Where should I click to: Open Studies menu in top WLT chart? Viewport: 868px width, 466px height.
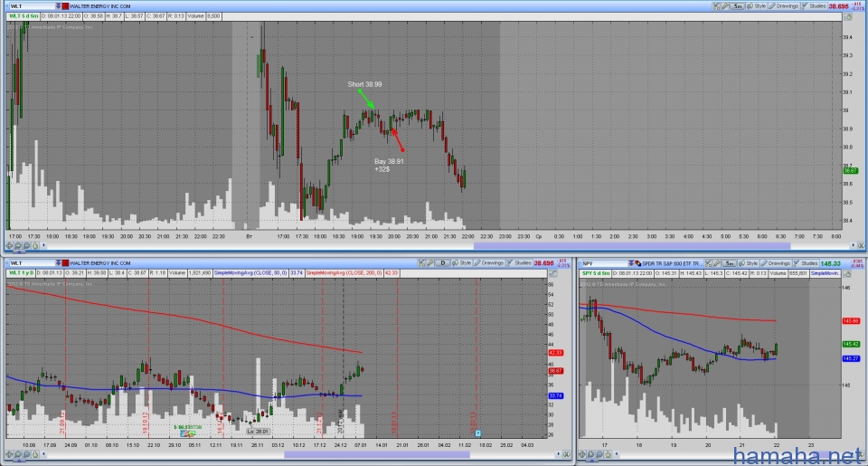[x=813, y=6]
